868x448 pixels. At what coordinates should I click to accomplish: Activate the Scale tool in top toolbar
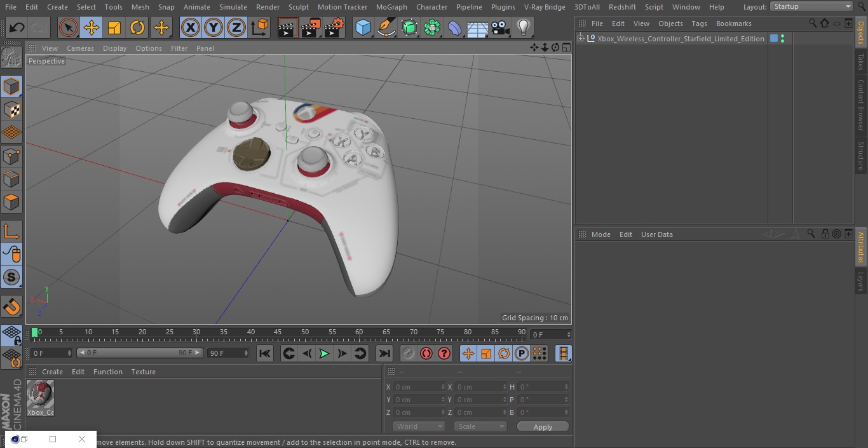(114, 28)
